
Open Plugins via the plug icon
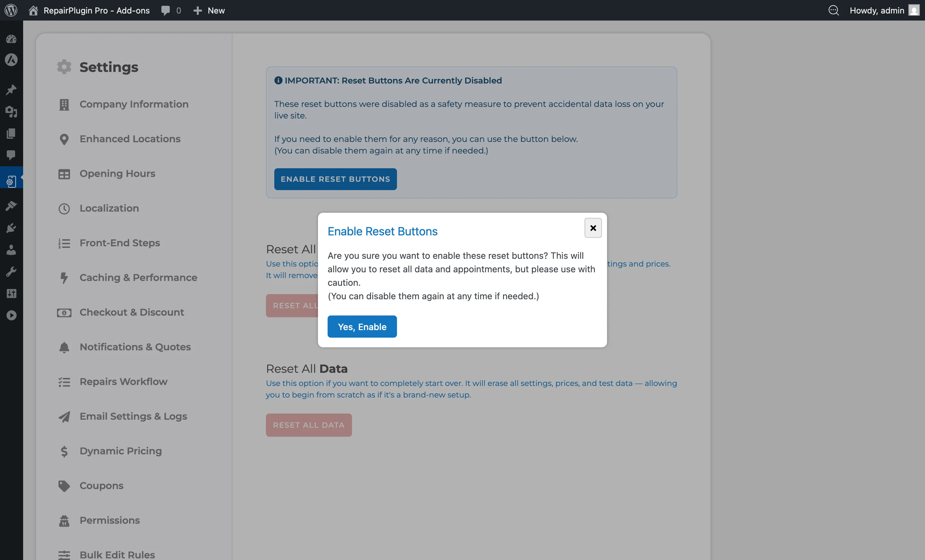click(x=11, y=227)
